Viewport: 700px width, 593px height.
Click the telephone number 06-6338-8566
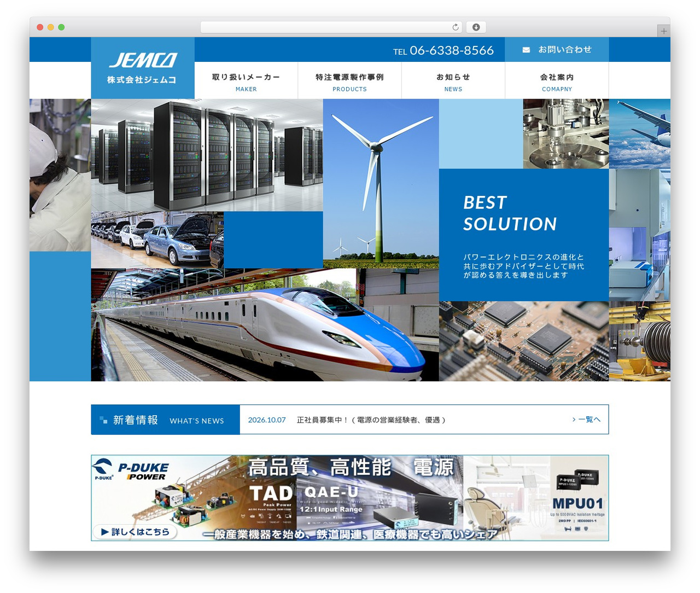(x=452, y=50)
